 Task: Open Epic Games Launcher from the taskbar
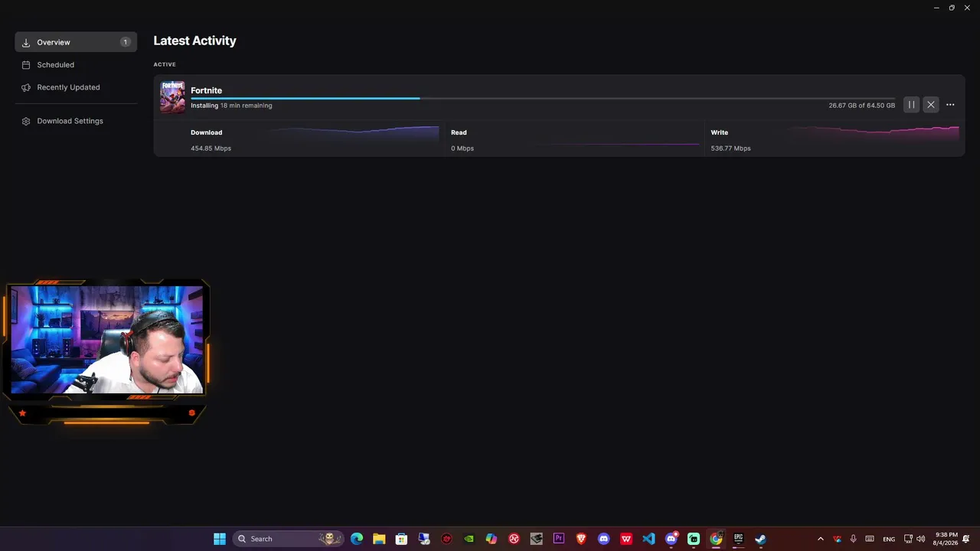[738, 539]
